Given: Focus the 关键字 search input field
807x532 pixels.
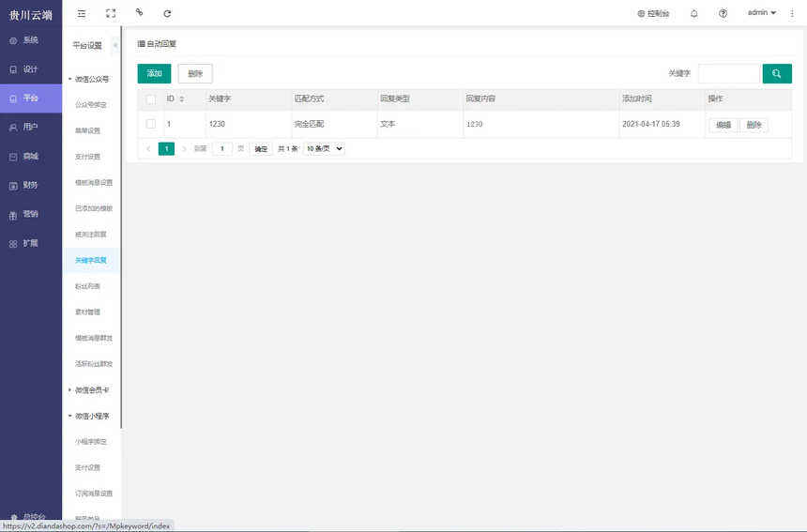Looking at the screenshot, I should (729, 73).
